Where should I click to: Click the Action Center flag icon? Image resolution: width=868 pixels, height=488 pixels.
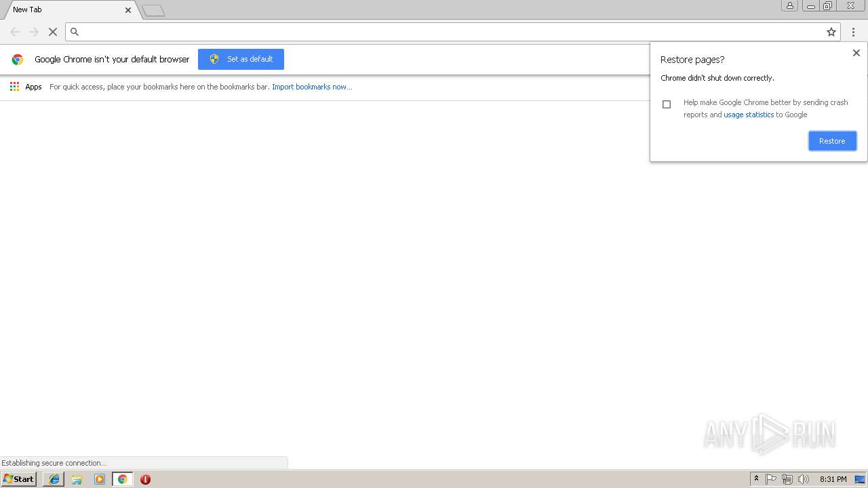tap(771, 479)
